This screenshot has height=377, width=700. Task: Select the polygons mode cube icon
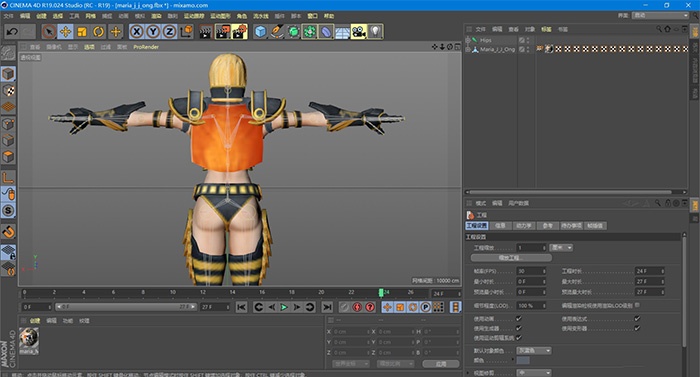tap(8, 157)
